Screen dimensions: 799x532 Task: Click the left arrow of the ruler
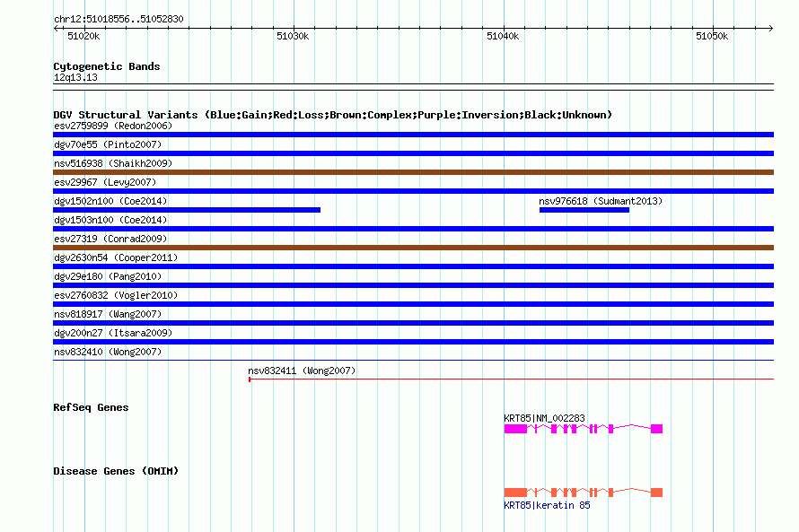click(x=56, y=28)
